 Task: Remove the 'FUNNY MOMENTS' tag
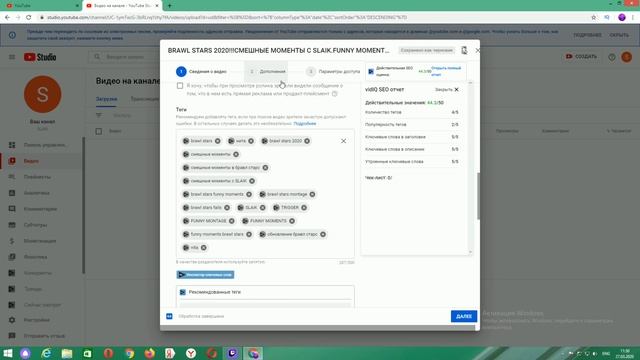point(292,221)
